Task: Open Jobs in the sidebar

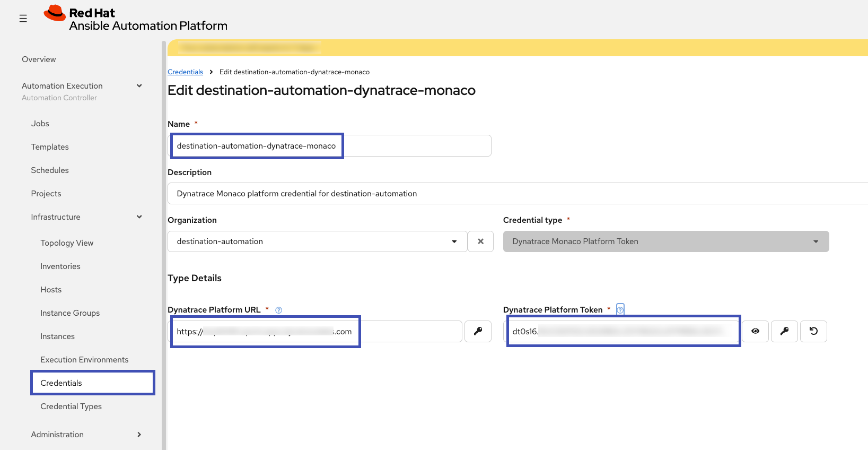Action: click(40, 124)
